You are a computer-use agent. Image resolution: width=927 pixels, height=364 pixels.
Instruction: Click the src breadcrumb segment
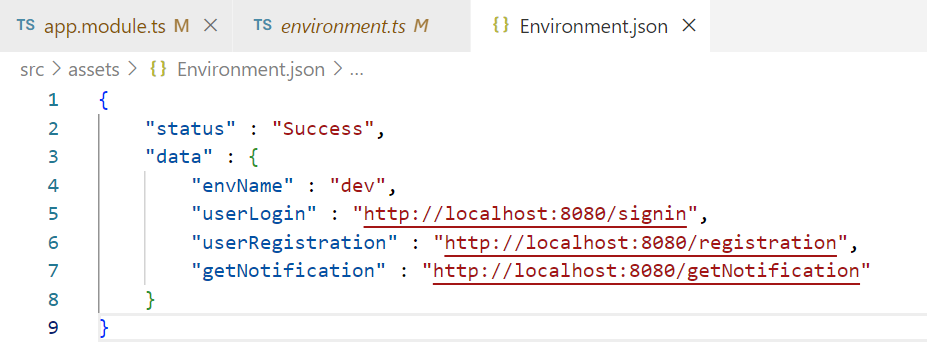click(33, 70)
